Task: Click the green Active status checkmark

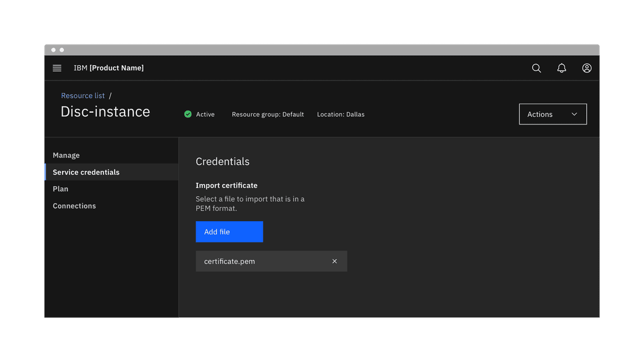Action: click(x=188, y=114)
